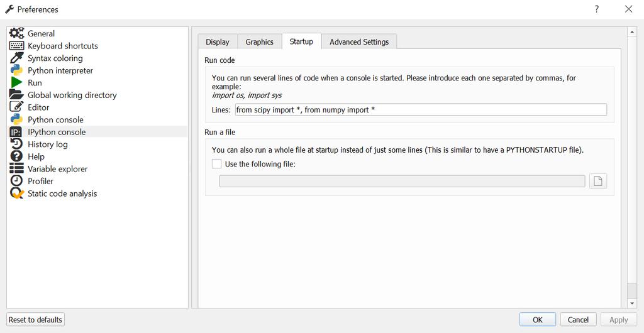The height and width of the screenshot is (333, 644).
Task: Click the 'Run code' group label
Action: 219,60
